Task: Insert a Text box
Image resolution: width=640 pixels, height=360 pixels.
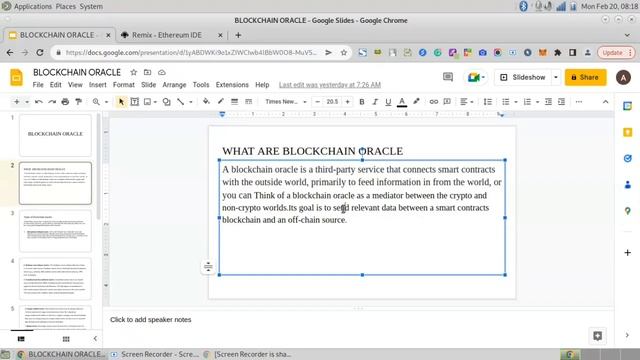Action: [x=135, y=102]
